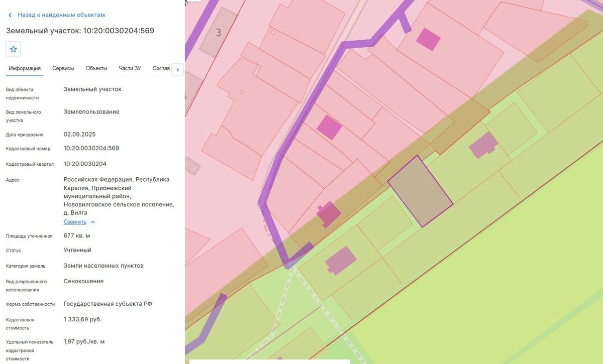The width and height of the screenshot is (603, 364).
Task: Click the 'Площадь уточненная' label
Action: pos(29,236)
